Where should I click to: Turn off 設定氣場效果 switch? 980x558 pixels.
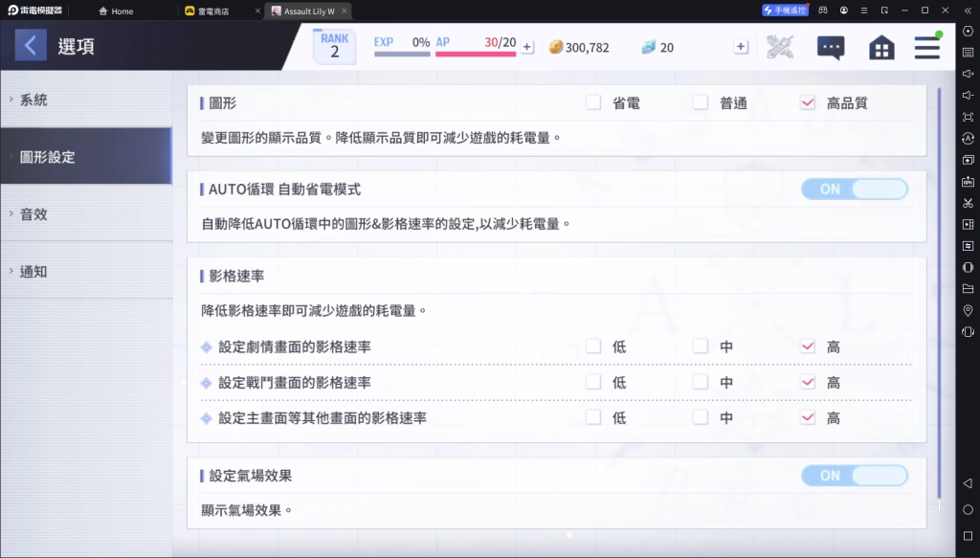coord(854,476)
